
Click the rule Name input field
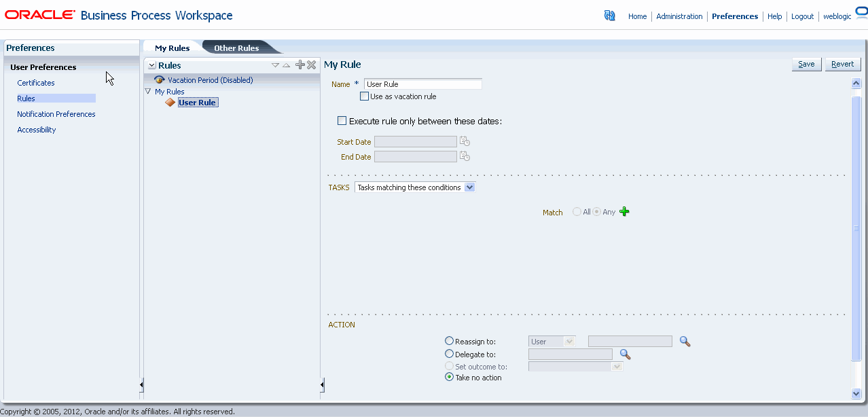tap(422, 84)
